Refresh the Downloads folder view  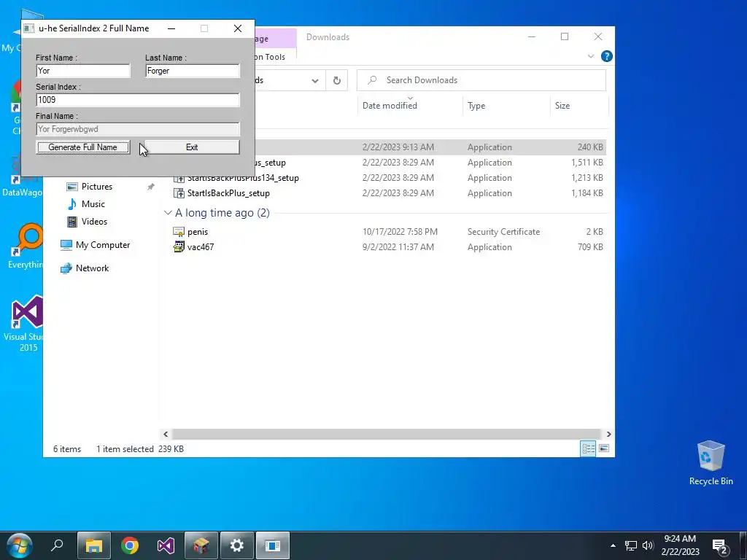click(337, 80)
